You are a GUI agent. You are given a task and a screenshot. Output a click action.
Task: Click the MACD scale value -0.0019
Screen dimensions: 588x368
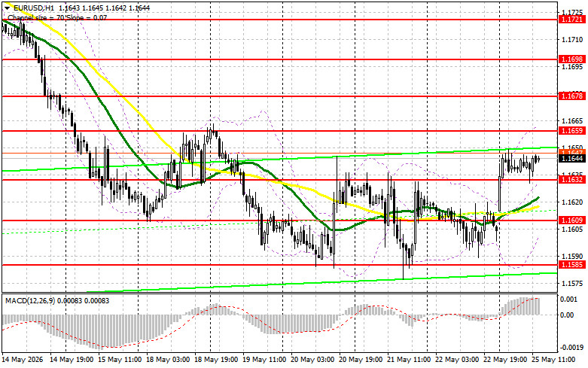571,348
